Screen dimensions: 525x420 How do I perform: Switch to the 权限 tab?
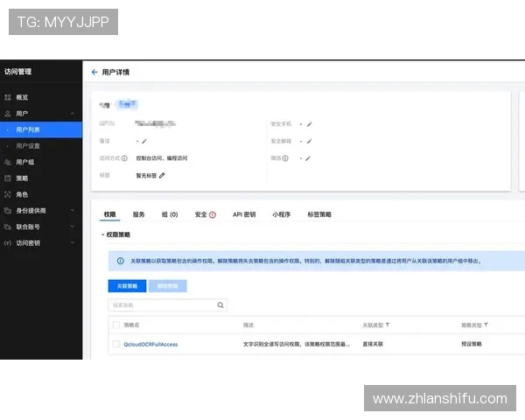(110, 214)
